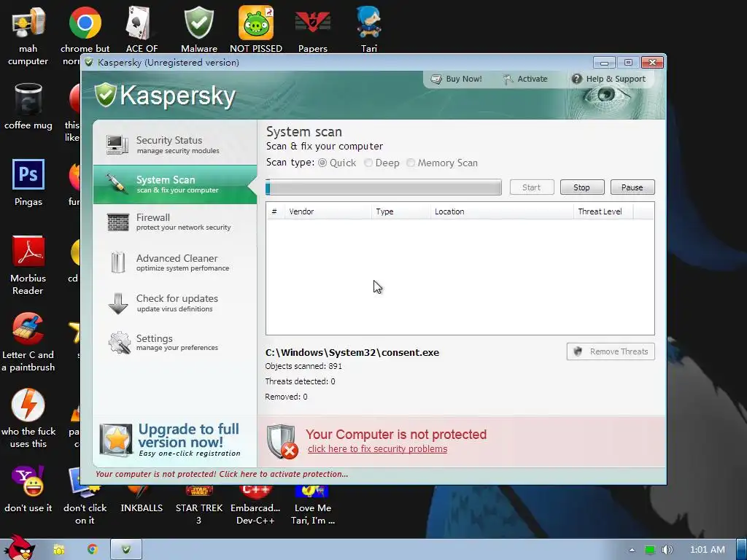This screenshot has width=747, height=560.
Task: Open the Firewall brick wall icon
Action: 117,222
